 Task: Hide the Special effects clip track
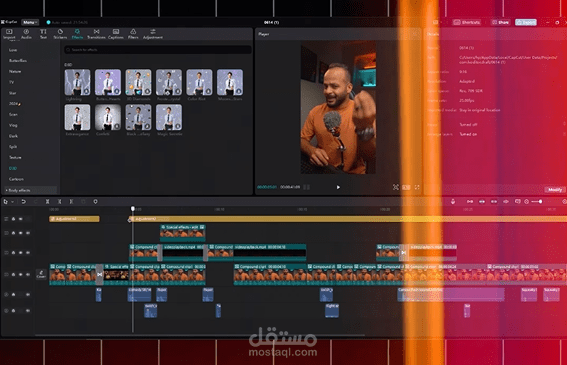click(21, 233)
